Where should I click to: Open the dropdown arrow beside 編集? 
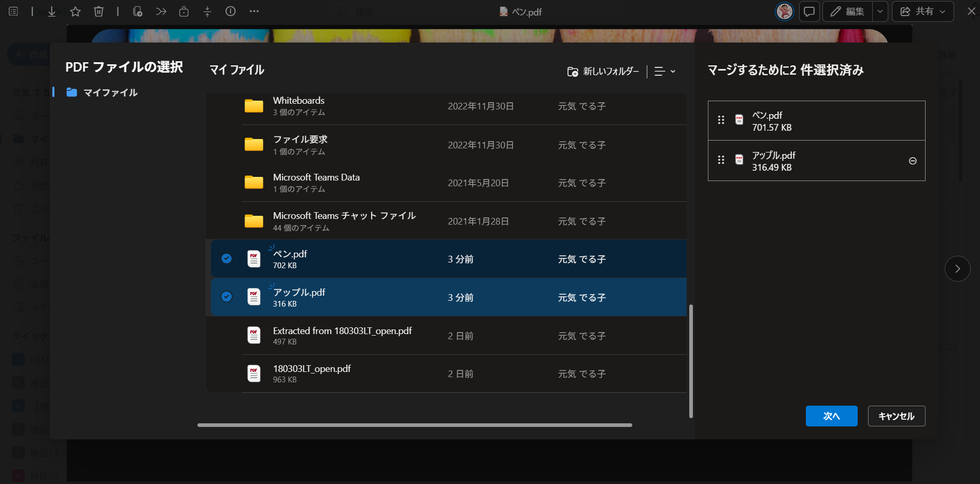tap(880, 11)
